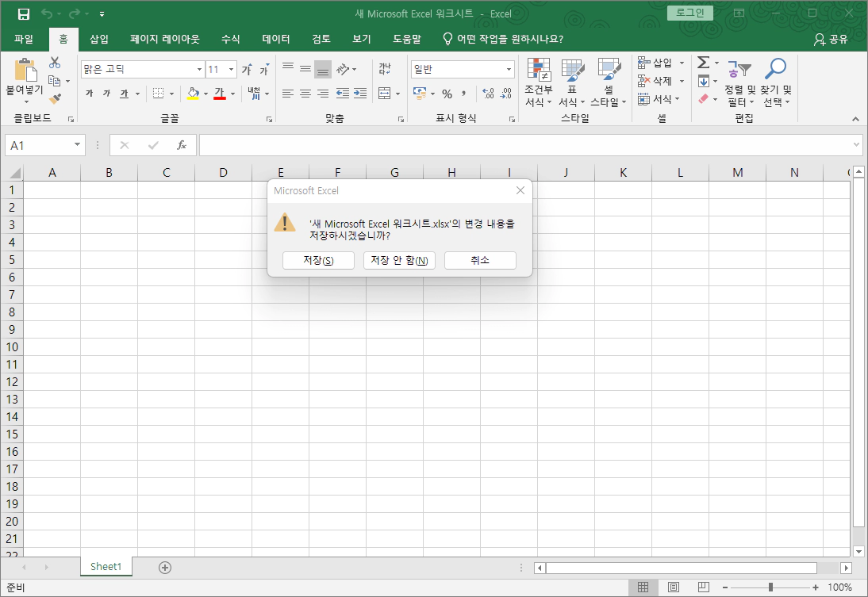
Task: Apply comma style format
Action: [464, 94]
